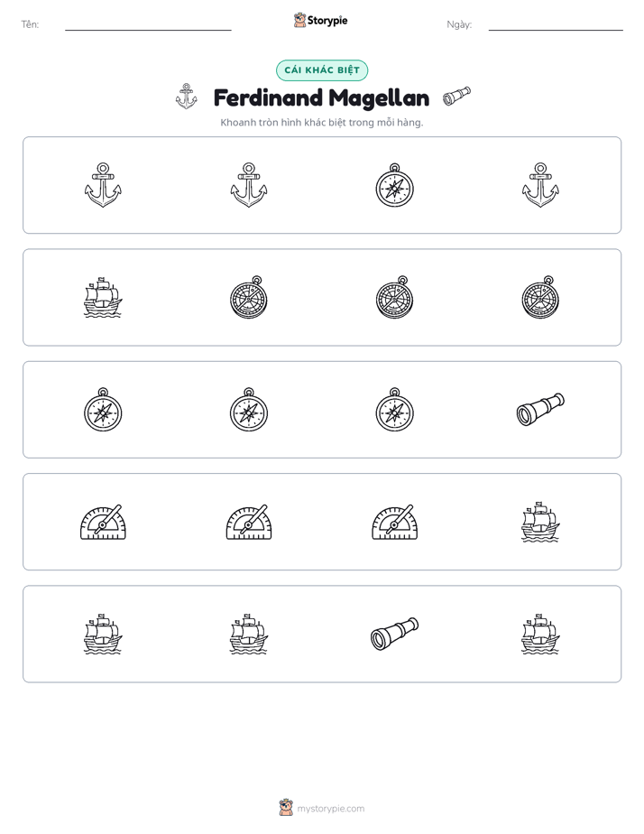Viewport: 644px width, 834px height.
Task: Select the last anchor in row one
Action: (540, 185)
